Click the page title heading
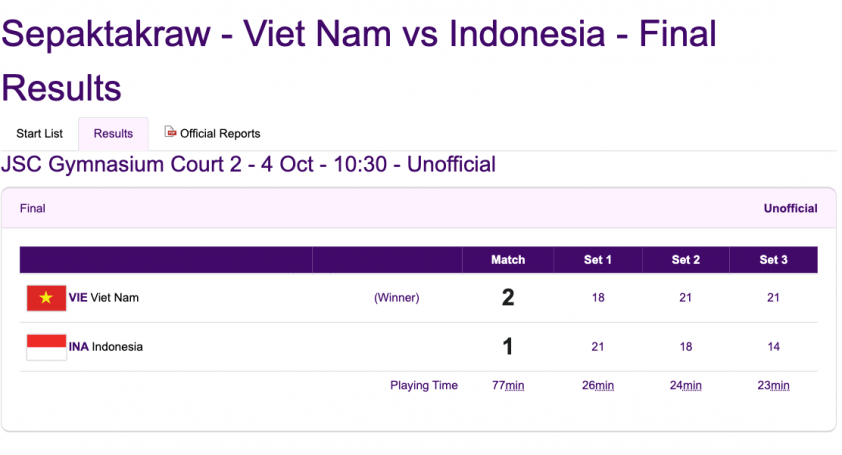 pyautogui.click(x=359, y=60)
